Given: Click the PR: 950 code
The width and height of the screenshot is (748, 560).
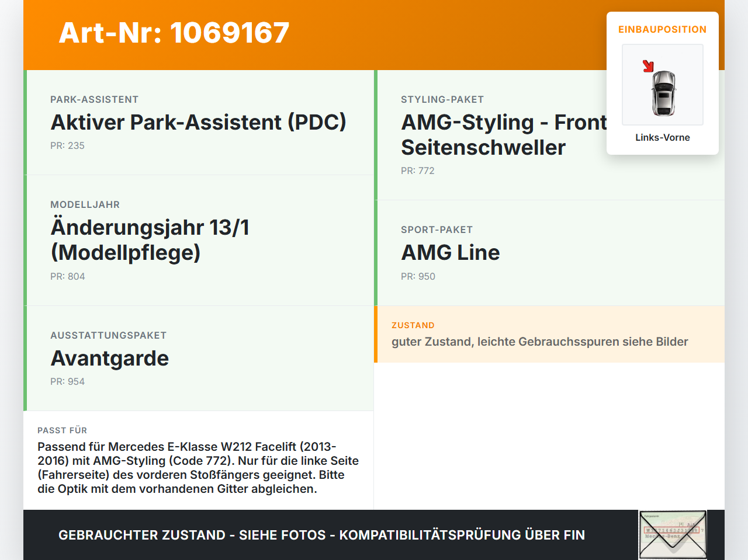Looking at the screenshot, I should [418, 276].
